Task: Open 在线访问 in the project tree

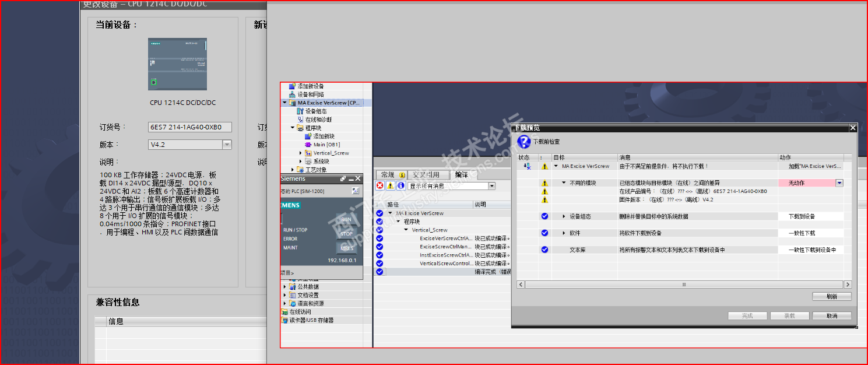Action: point(300,312)
